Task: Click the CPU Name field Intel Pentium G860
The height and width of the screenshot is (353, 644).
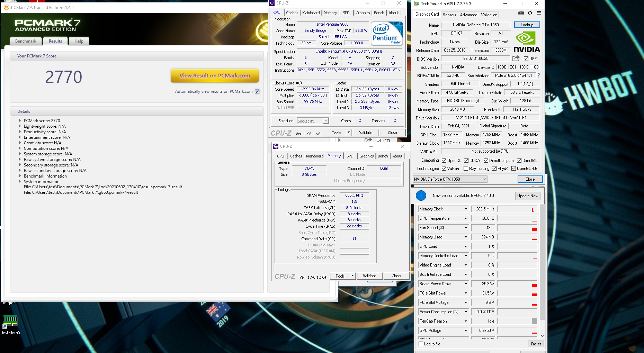Action: coord(332,25)
